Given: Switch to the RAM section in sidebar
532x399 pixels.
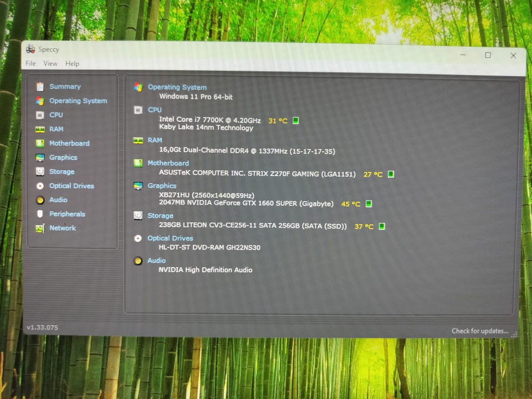Looking at the screenshot, I should click(x=57, y=129).
